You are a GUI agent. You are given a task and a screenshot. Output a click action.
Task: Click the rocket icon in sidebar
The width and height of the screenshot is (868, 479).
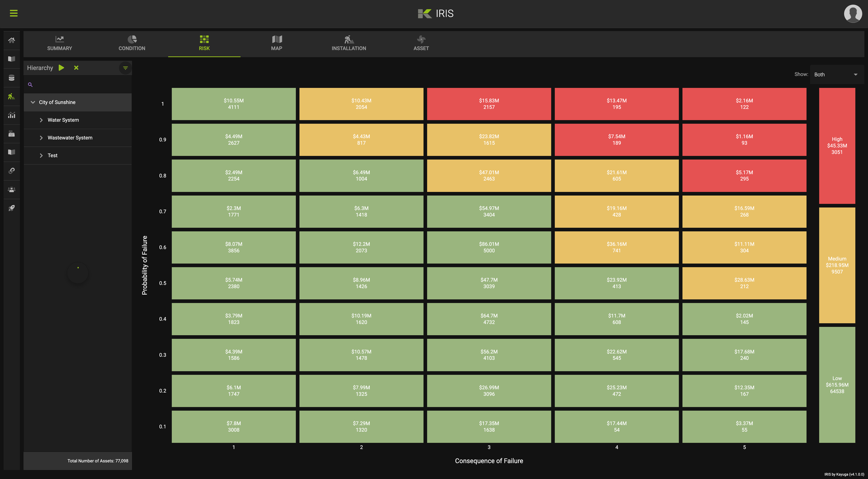tap(11, 208)
